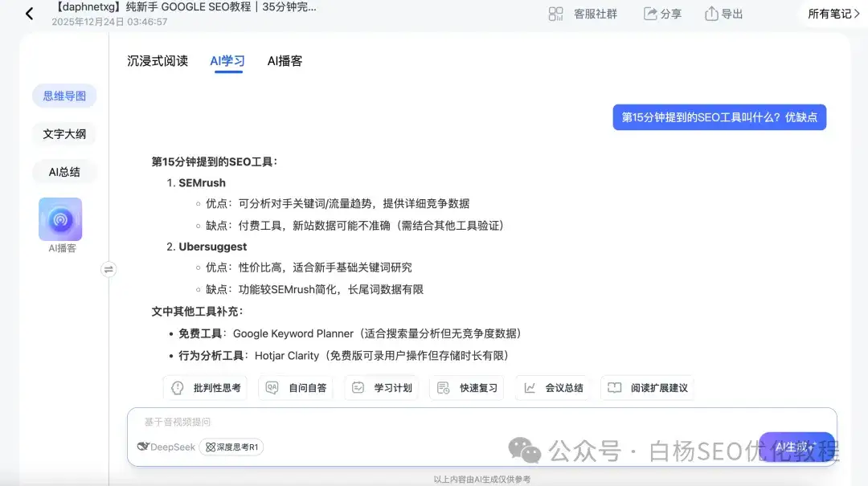Open 文字大纲 in the sidebar
Viewport: 868px width, 486px height.
pyautogui.click(x=64, y=134)
